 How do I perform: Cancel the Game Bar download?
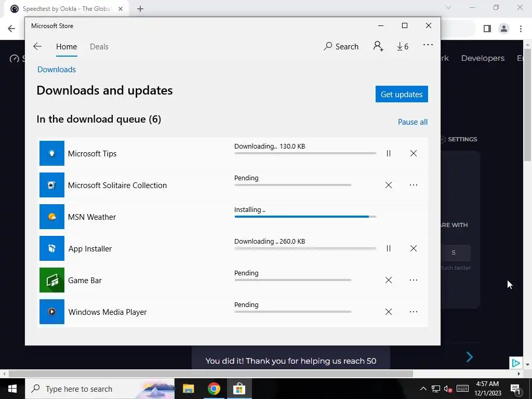click(x=389, y=280)
